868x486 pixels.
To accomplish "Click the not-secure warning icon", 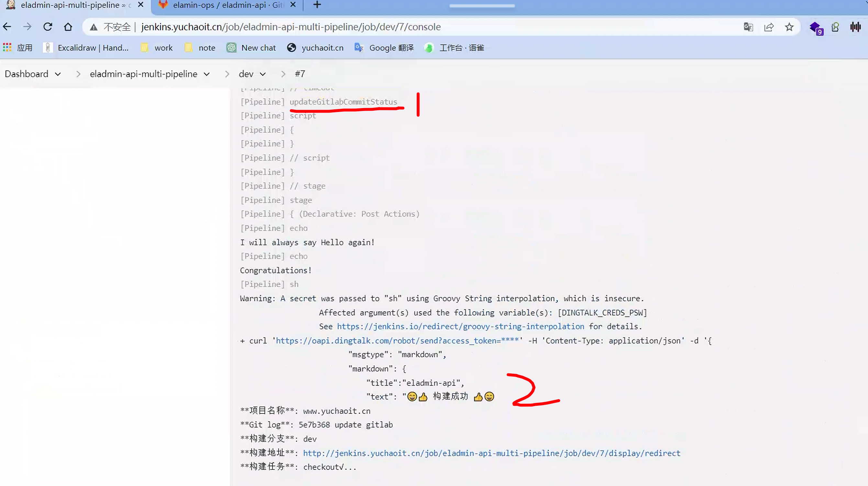I will pos(94,27).
